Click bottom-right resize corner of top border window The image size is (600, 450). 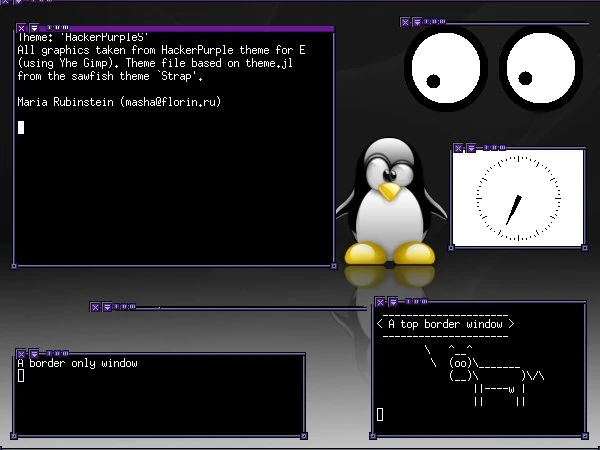click(x=585, y=436)
